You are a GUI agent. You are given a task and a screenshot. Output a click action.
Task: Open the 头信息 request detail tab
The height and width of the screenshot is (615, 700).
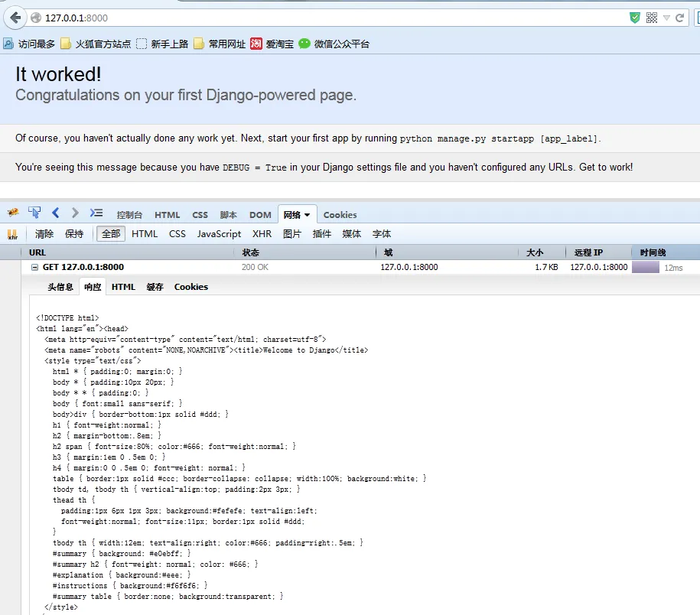tap(60, 287)
